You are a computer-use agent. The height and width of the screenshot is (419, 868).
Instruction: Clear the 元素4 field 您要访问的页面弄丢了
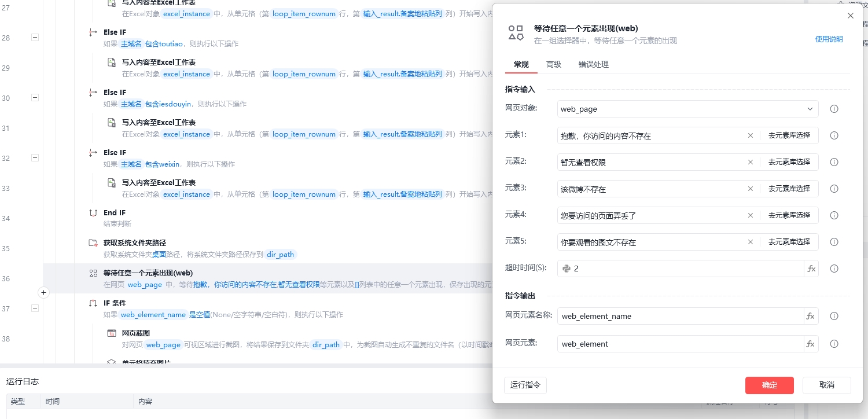(751, 215)
